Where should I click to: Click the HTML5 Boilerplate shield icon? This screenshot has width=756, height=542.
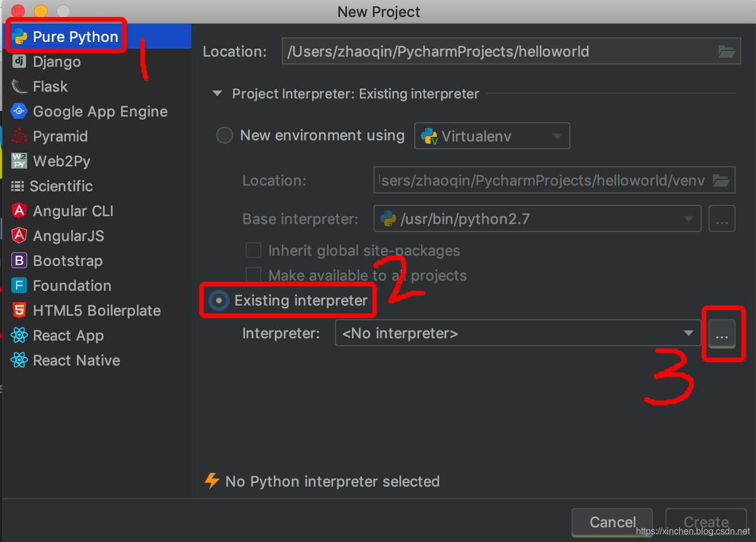(x=19, y=310)
